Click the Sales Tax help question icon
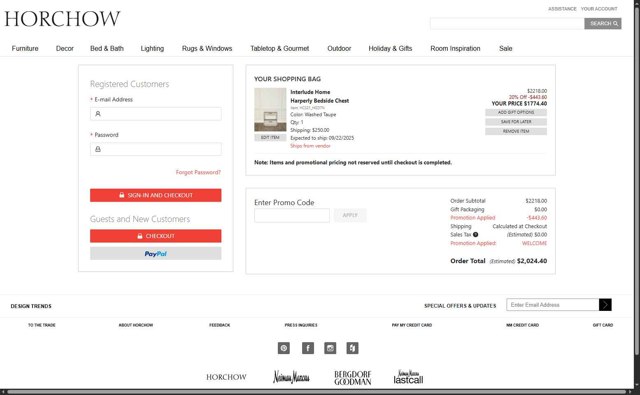The height and width of the screenshot is (395, 640). point(476,235)
